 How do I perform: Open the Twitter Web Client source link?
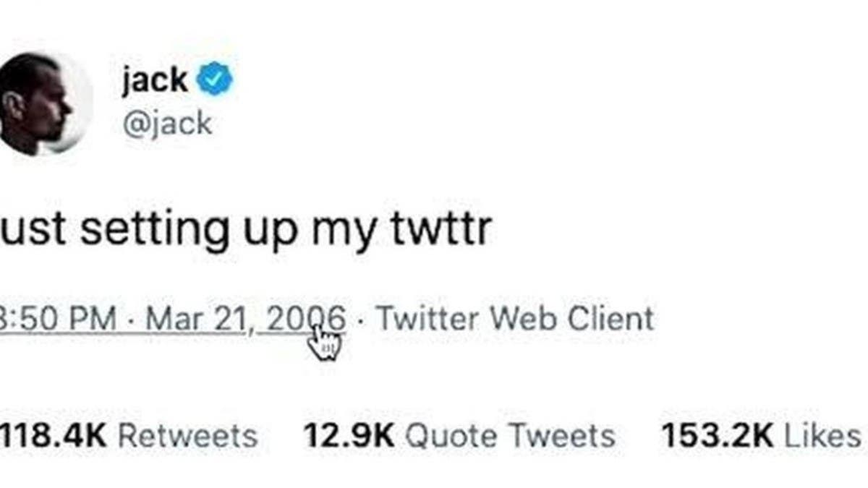(x=514, y=319)
